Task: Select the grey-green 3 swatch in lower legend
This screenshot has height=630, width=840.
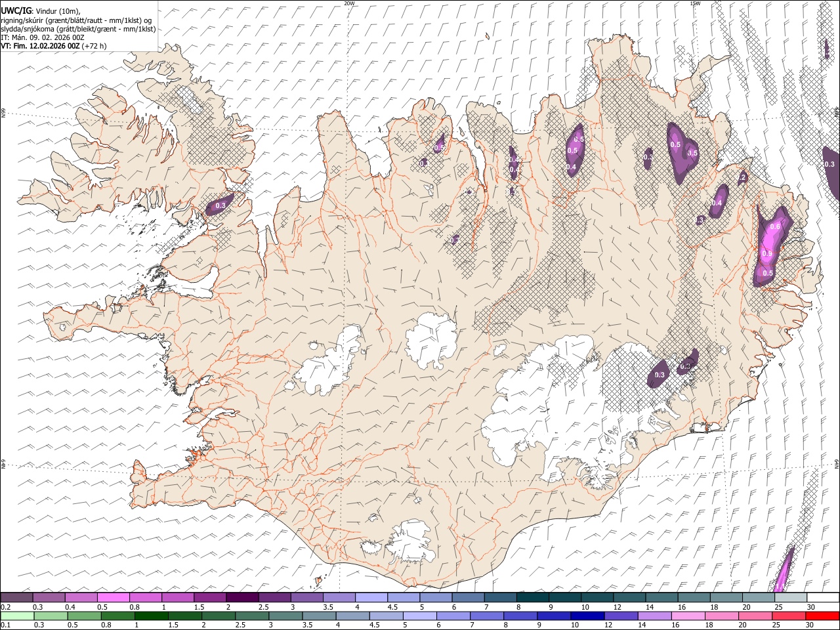Action: tap(286, 616)
